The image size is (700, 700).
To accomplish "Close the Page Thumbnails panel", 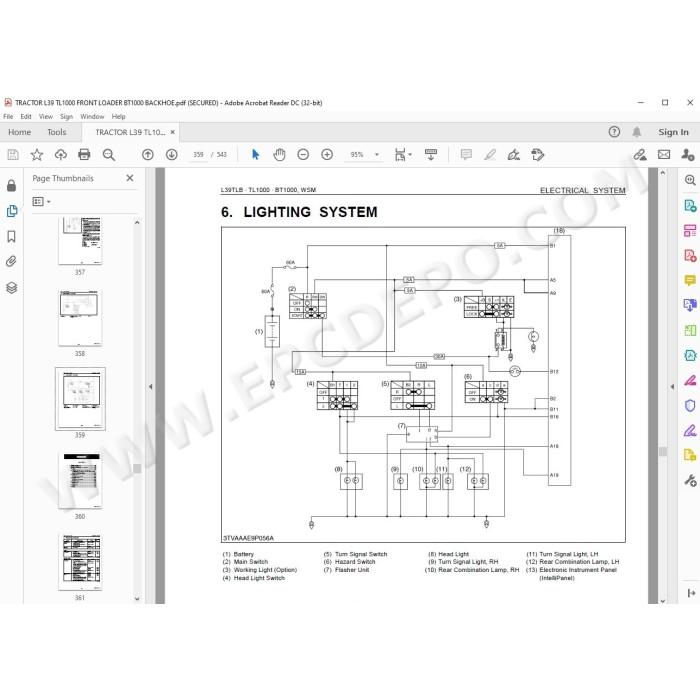I will coord(130,178).
